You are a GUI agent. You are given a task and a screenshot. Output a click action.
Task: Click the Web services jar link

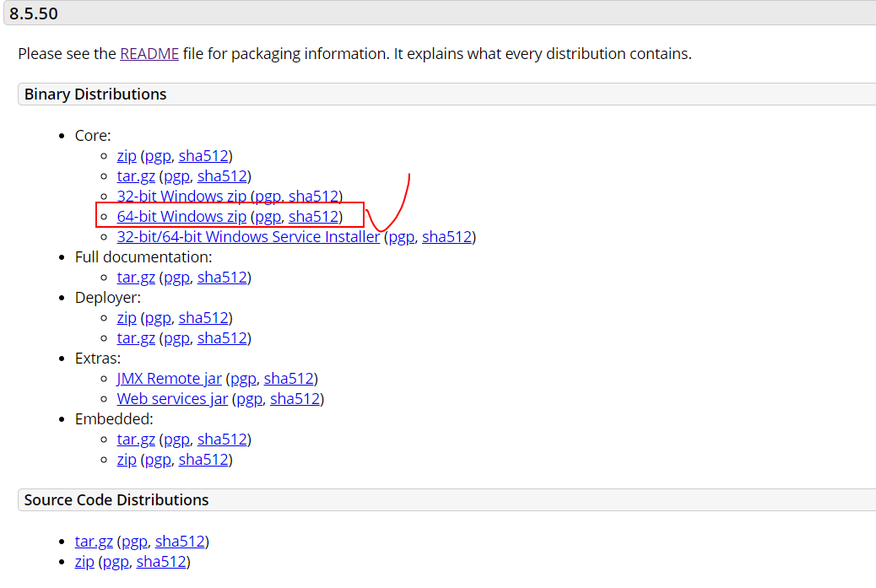172,399
